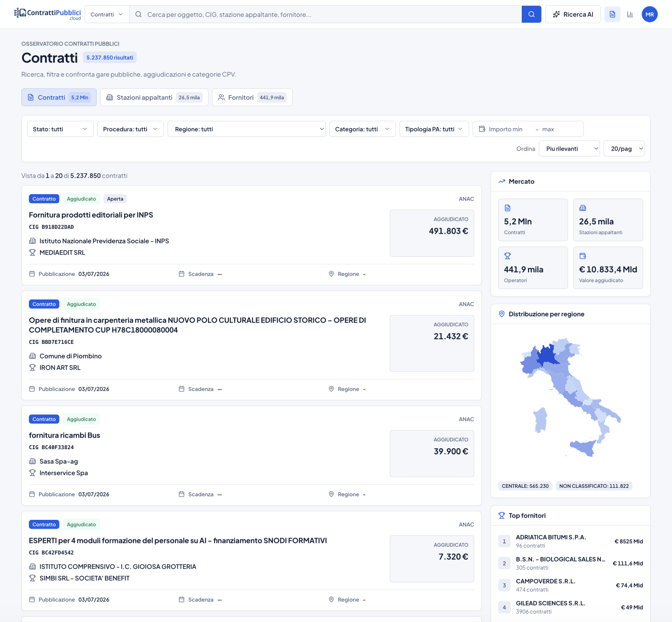Open the Tipologia PA: tutti filter
The width and height of the screenshot is (672, 622).
(434, 129)
